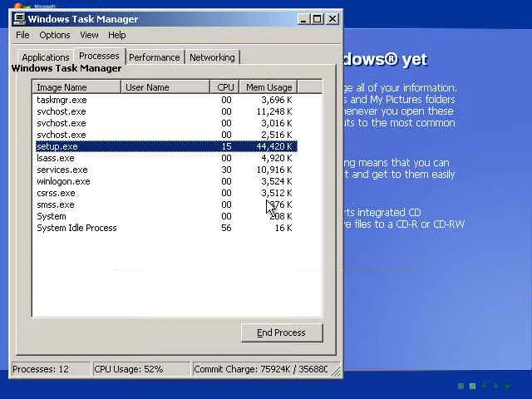Open the Options menu
This screenshot has height=399, width=532.
tap(55, 35)
